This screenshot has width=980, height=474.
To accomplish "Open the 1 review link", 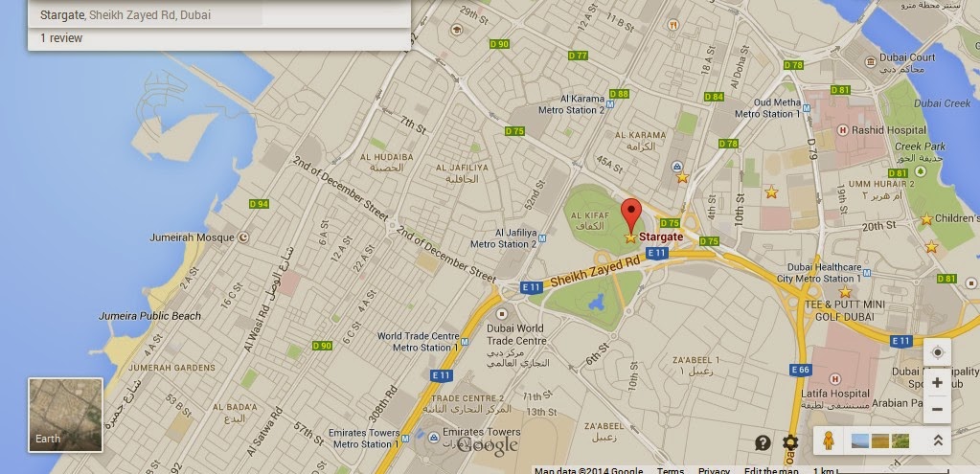I will pos(61,38).
